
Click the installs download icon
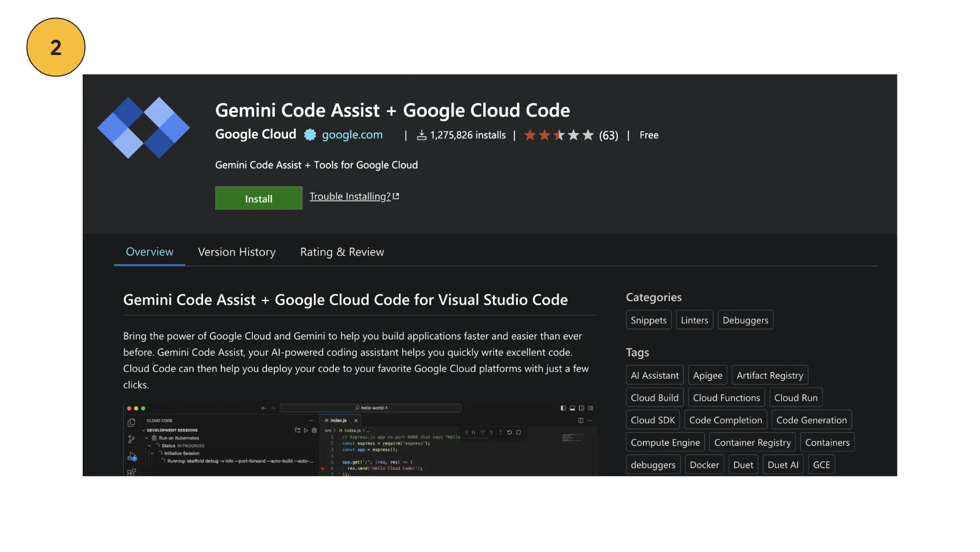tap(421, 136)
